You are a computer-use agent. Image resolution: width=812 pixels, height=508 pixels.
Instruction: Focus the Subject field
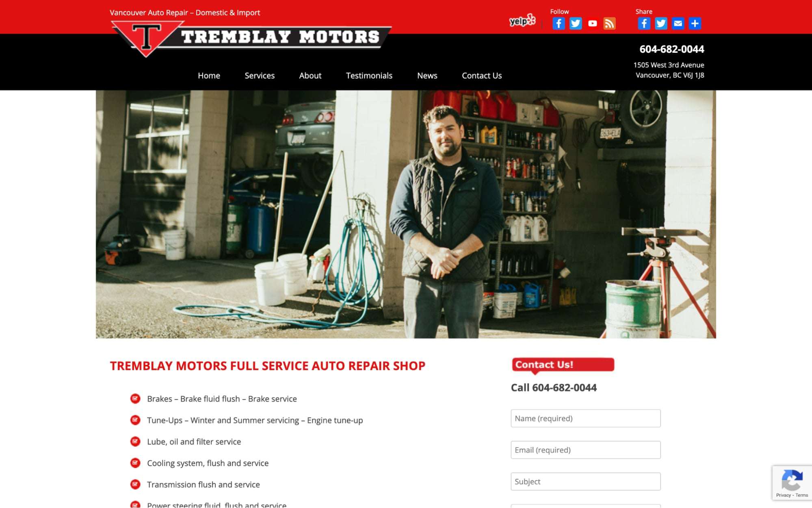(586, 482)
